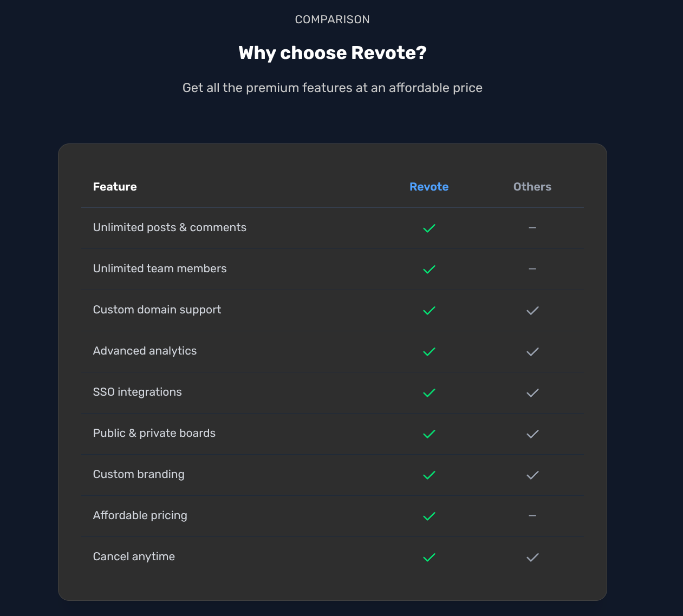Screen dimensions: 683x616
Task: Click the green checkmark for Unlimited posts & comments
Action: tap(429, 228)
